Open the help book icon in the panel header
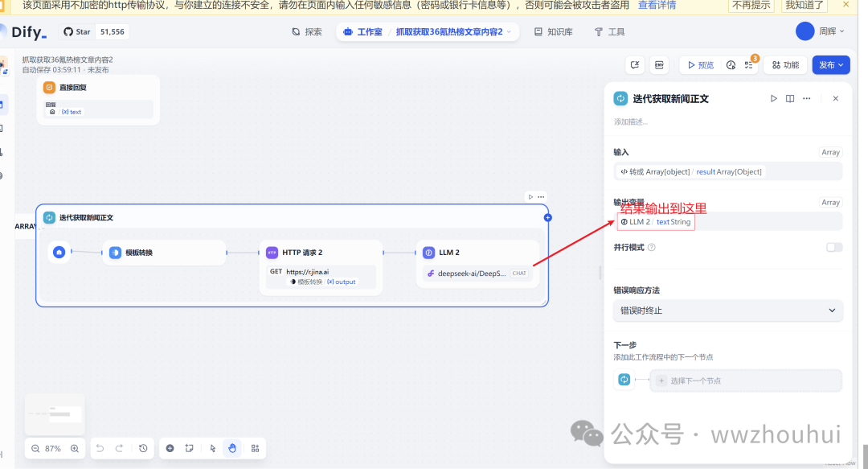 pos(790,99)
